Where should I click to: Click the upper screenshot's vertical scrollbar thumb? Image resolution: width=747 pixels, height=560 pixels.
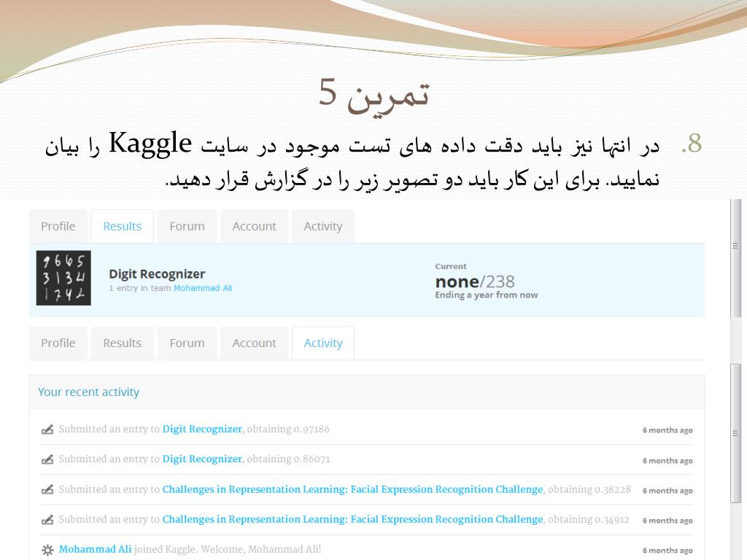[735, 258]
